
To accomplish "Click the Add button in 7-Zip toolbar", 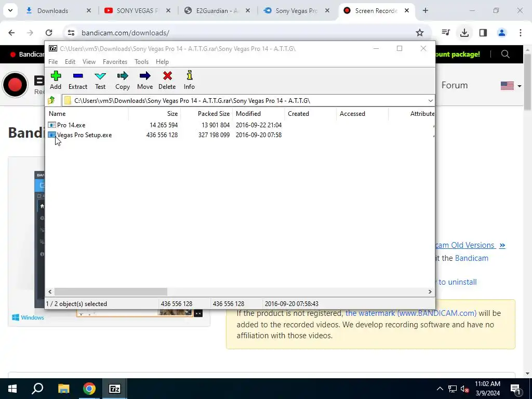I will (56, 80).
